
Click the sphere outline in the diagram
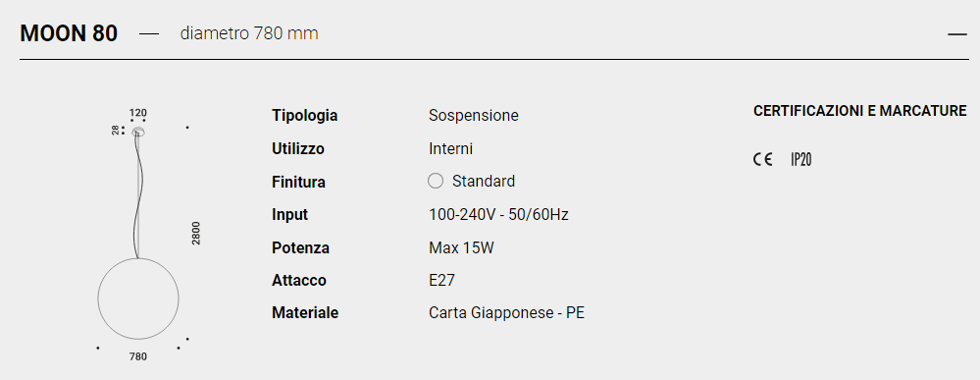pos(138,298)
